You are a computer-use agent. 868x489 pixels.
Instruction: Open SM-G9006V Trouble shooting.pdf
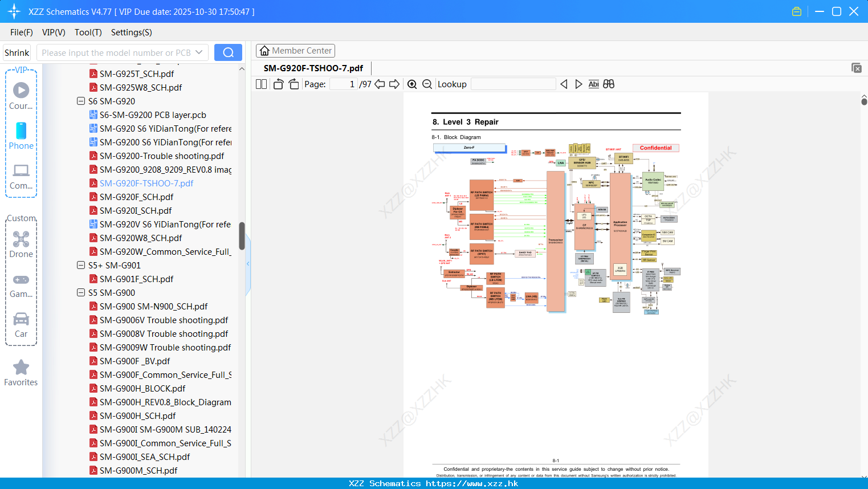pos(164,320)
